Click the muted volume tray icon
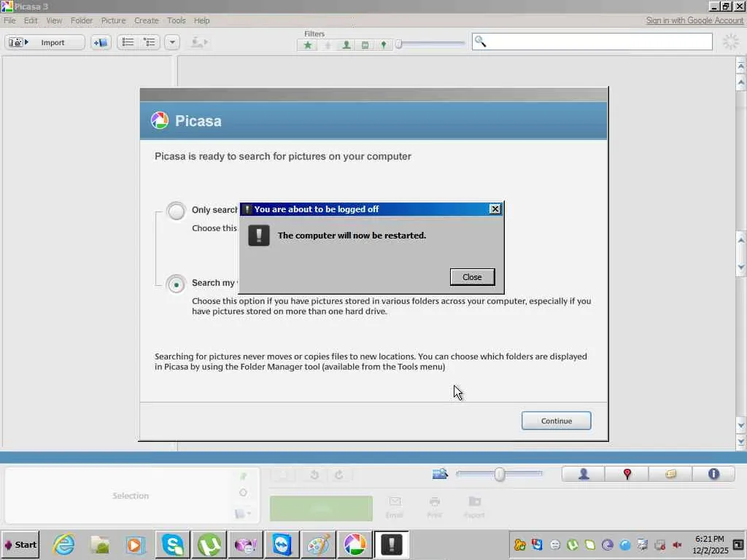The image size is (747, 560). pyautogui.click(x=677, y=545)
